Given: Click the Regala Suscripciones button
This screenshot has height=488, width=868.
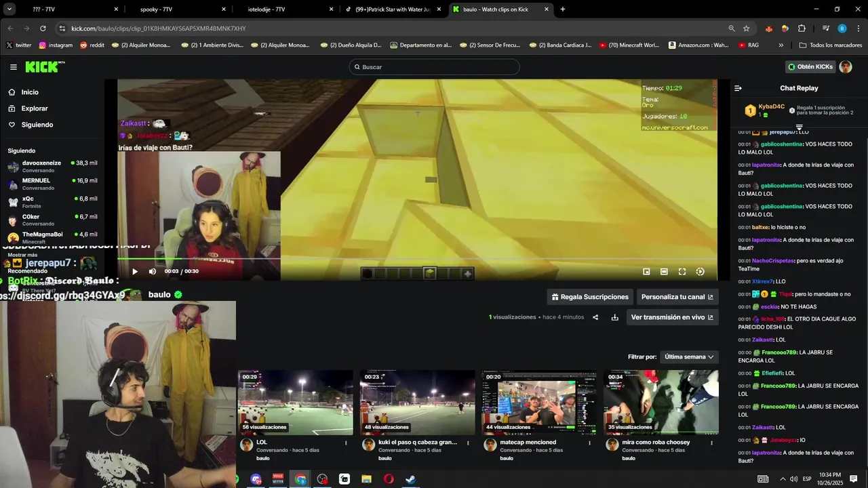Looking at the screenshot, I should (x=590, y=297).
